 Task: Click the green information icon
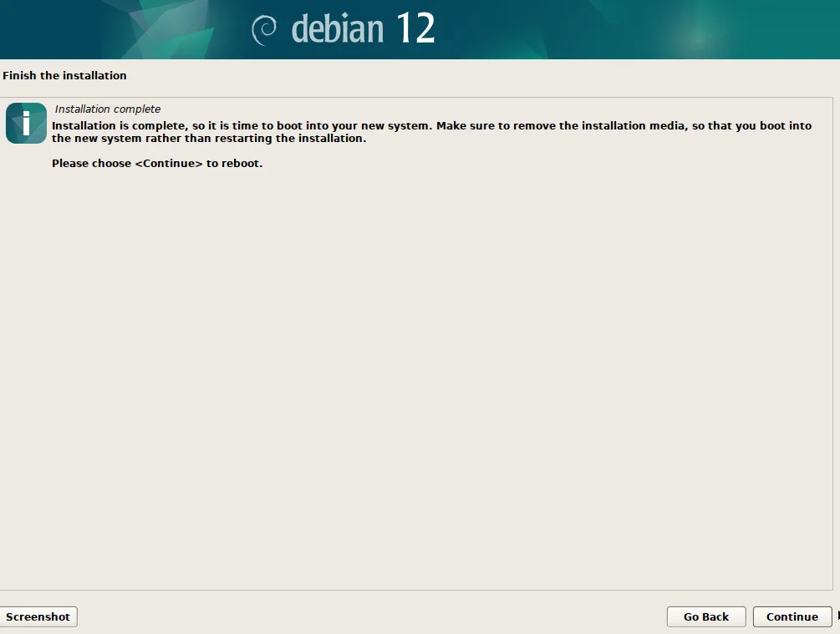26,123
